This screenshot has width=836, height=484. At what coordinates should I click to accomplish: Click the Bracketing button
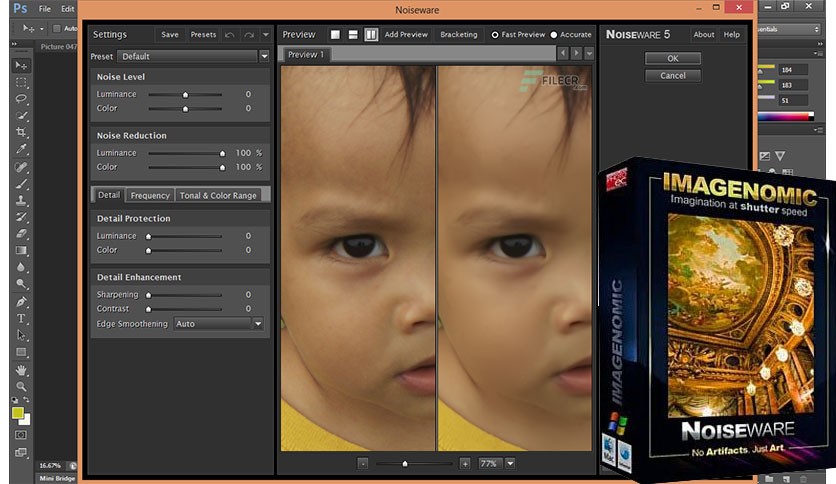tap(459, 35)
